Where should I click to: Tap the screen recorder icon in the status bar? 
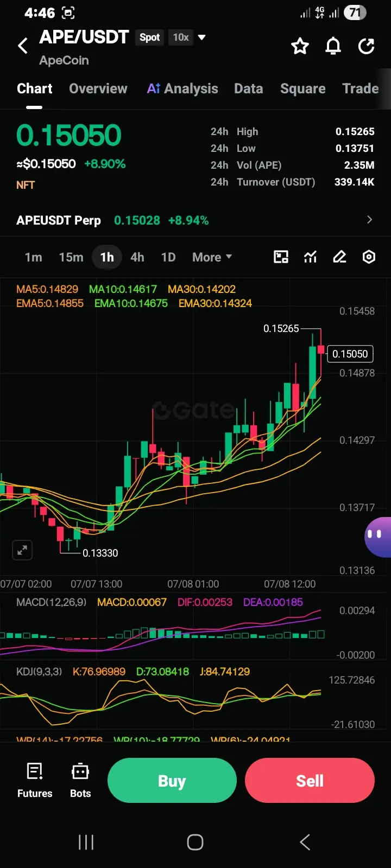click(x=68, y=12)
